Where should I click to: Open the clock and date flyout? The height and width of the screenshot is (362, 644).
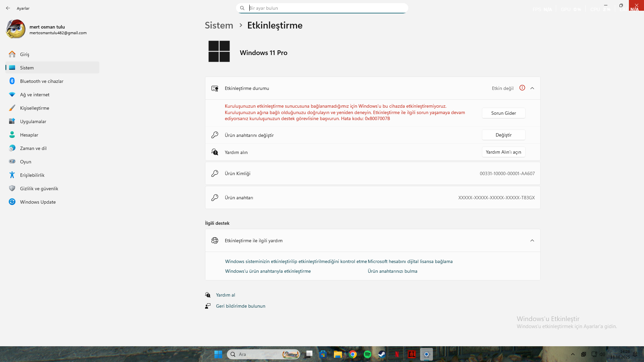pyautogui.click(x=620, y=354)
